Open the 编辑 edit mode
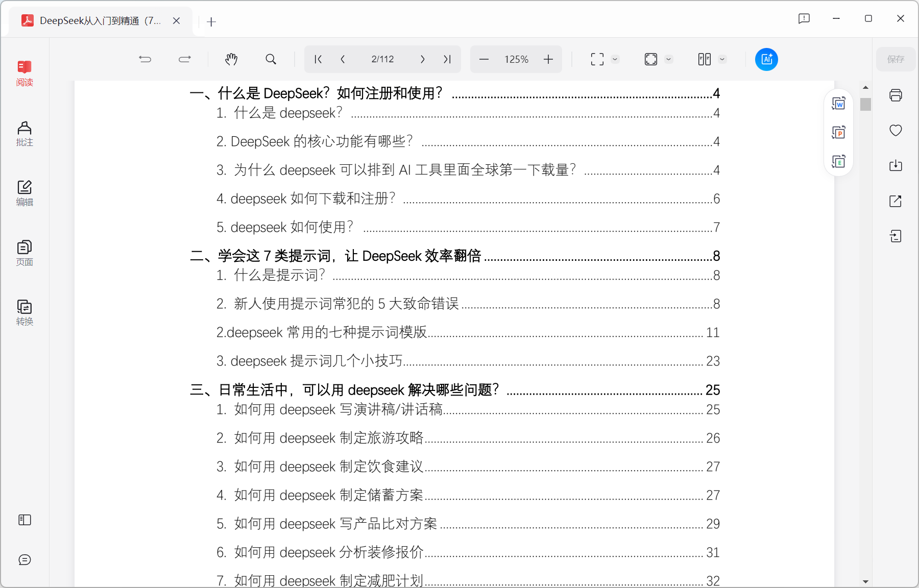The image size is (919, 588). 25,193
